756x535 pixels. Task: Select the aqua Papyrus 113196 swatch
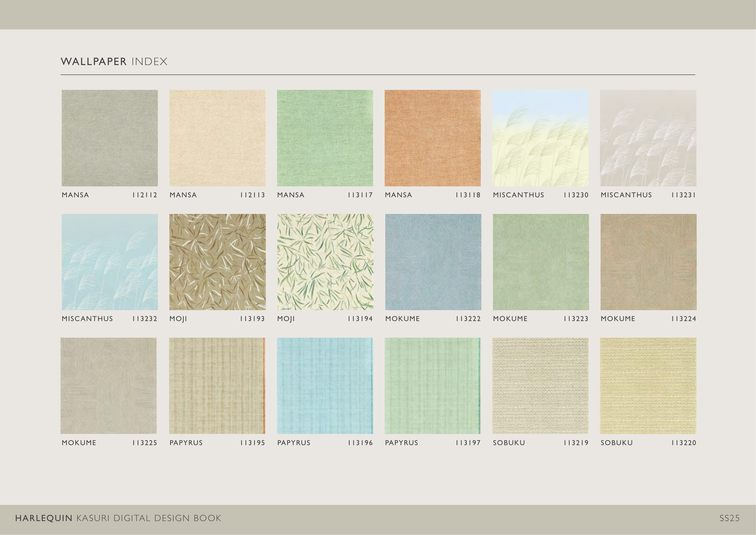[325, 386]
